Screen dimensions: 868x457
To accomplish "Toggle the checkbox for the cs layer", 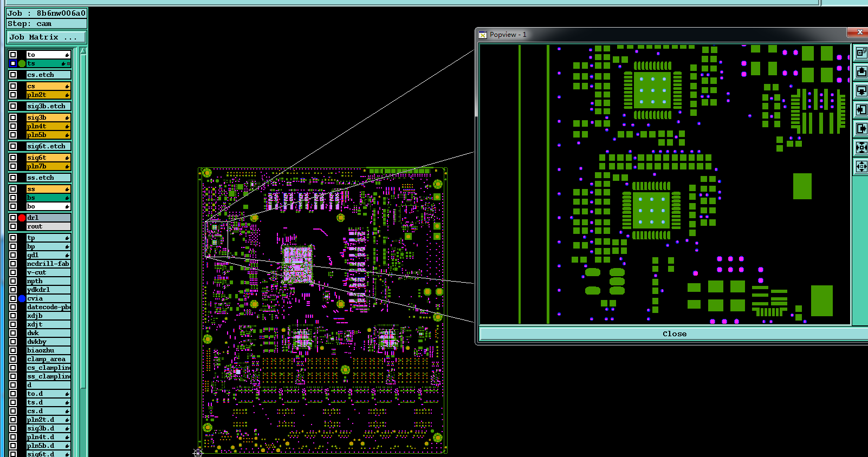I will click(13, 86).
